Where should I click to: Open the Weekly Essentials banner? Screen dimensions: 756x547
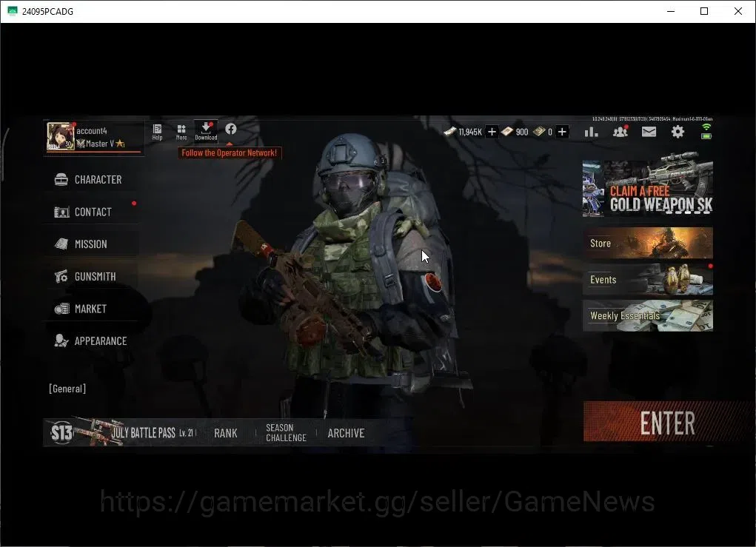(x=647, y=315)
